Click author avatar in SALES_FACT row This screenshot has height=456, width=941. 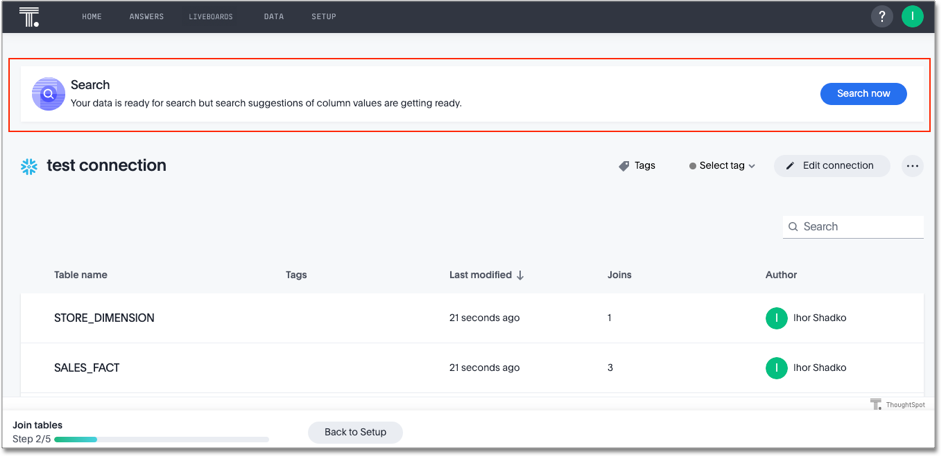click(x=776, y=368)
